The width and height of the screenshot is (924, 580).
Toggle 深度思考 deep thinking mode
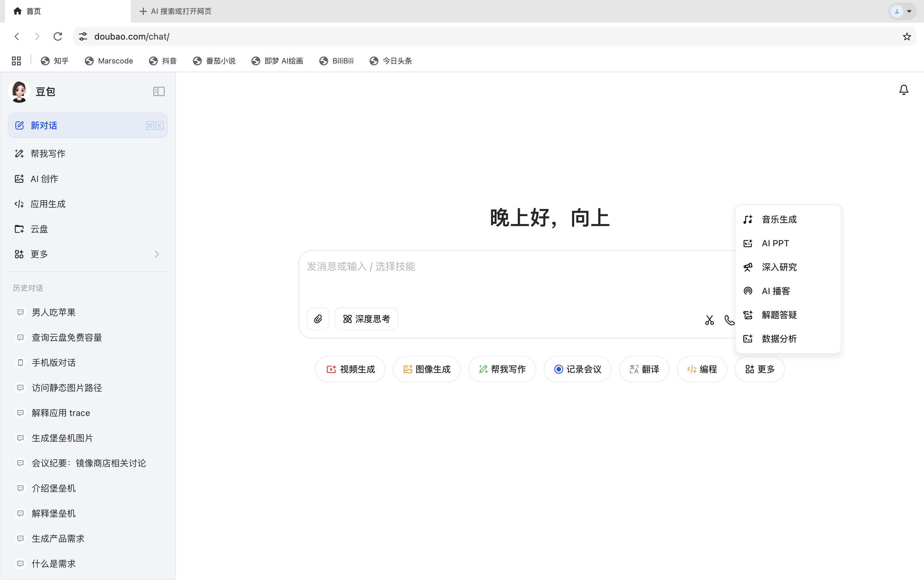pos(366,319)
